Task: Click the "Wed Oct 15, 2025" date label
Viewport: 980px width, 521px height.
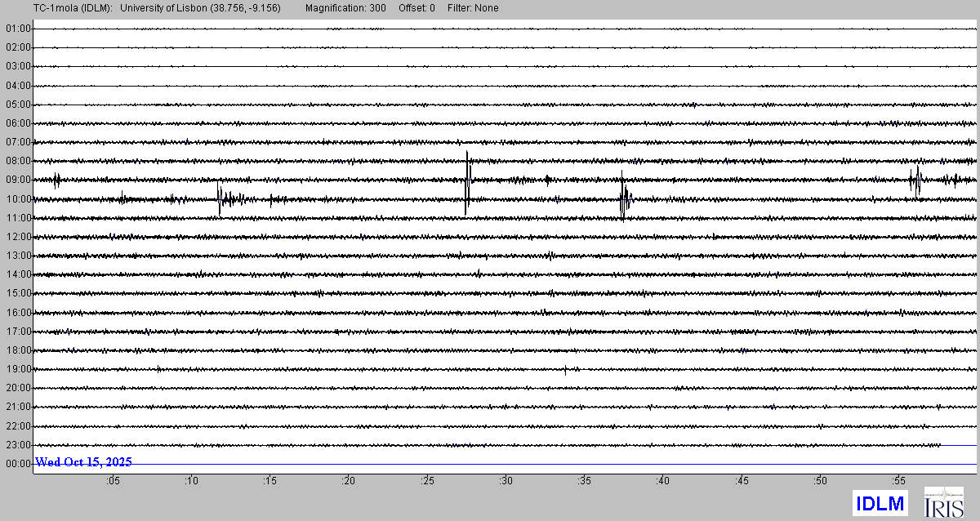Action: (83, 462)
